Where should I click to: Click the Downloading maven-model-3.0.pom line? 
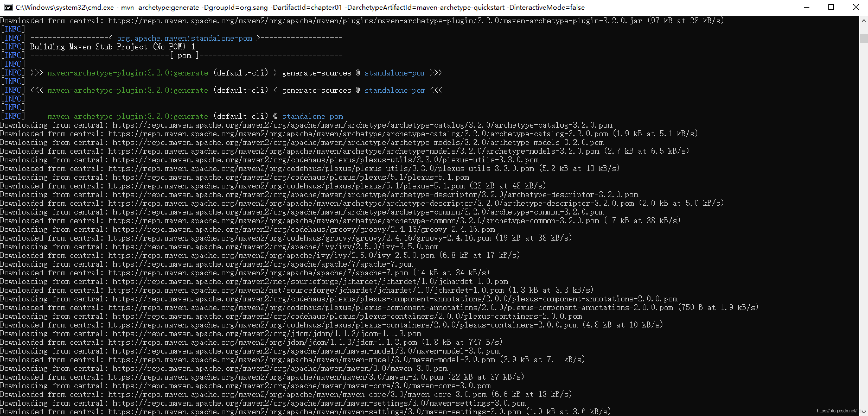tap(250, 351)
